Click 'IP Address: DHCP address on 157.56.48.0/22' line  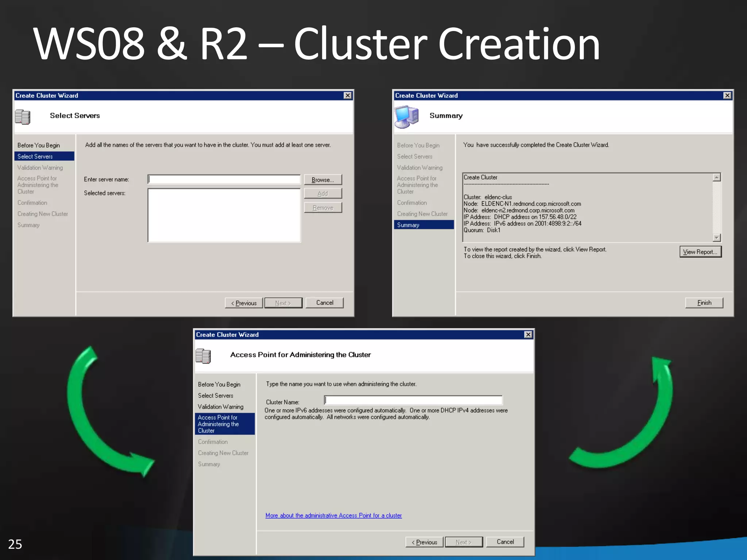tap(520, 217)
